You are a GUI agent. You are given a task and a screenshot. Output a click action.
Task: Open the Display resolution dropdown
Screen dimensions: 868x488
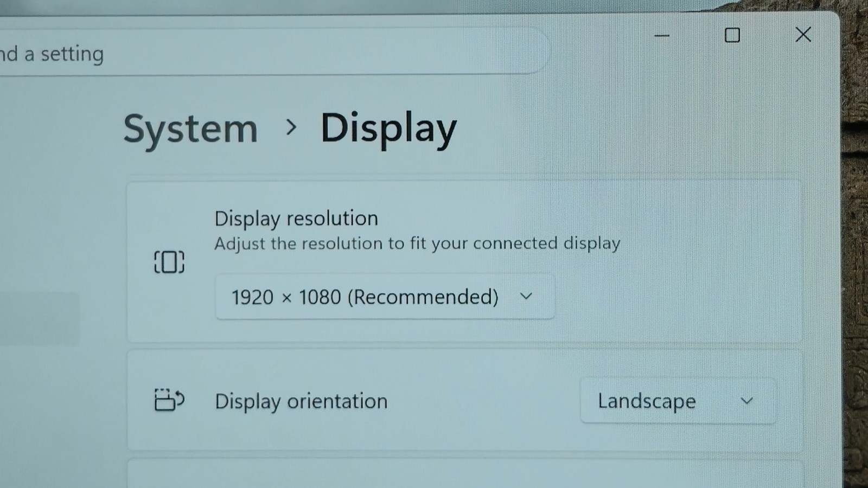(x=385, y=297)
